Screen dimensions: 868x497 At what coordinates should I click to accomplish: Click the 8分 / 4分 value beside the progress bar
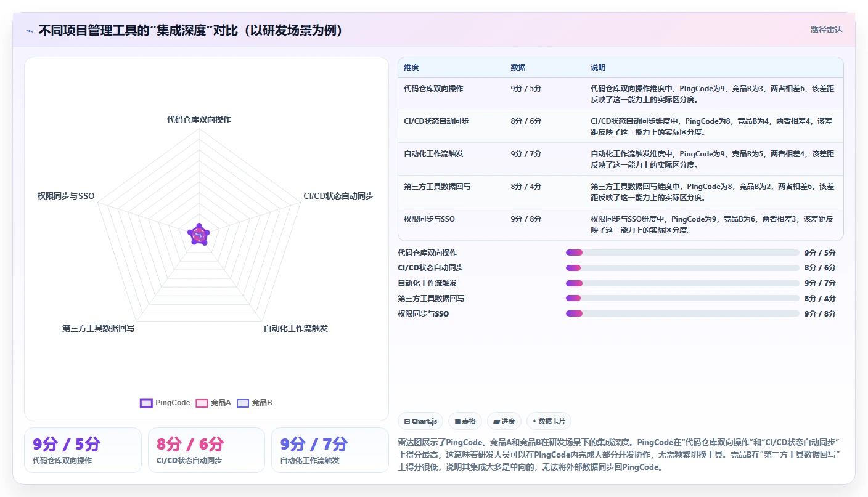[x=820, y=299]
